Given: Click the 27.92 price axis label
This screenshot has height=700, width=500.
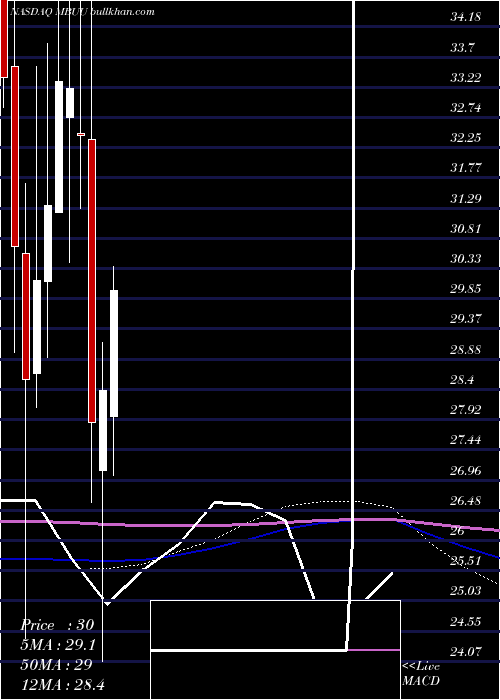Looking at the screenshot, I should coord(466,410).
